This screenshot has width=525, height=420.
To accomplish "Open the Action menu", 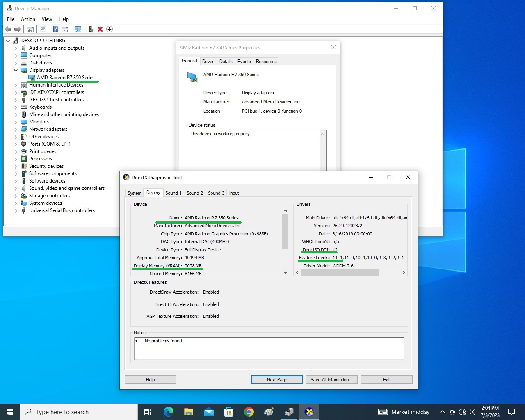I will pos(28,19).
